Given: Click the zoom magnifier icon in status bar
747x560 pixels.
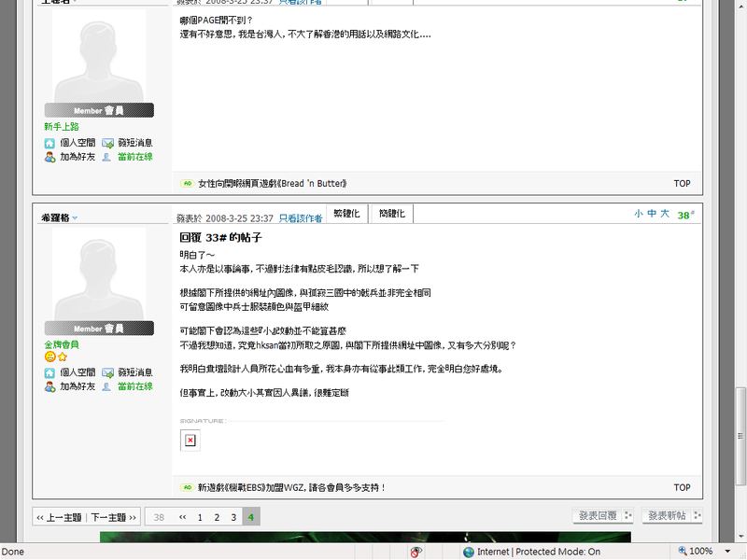Looking at the screenshot, I should coord(683,551).
